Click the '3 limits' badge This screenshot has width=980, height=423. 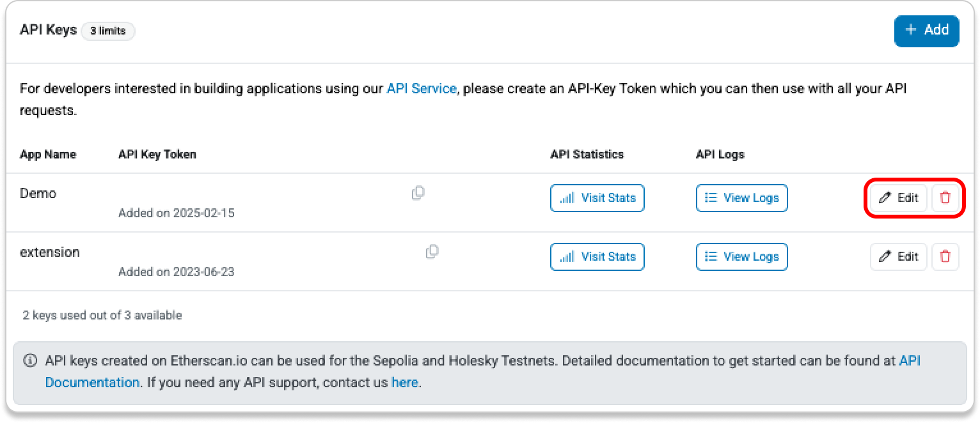pos(107,31)
